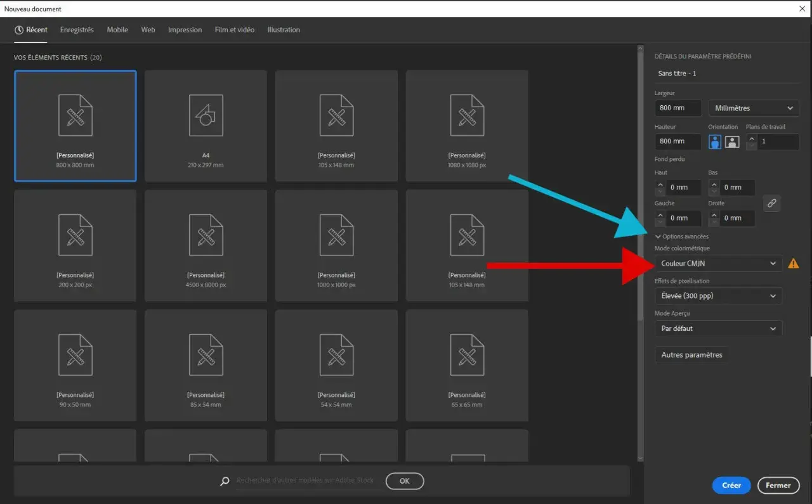Image resolution: width=812 pixels, height=504 pixels.
Task: Click the Fermer button
Action: [x=778, y=486]
